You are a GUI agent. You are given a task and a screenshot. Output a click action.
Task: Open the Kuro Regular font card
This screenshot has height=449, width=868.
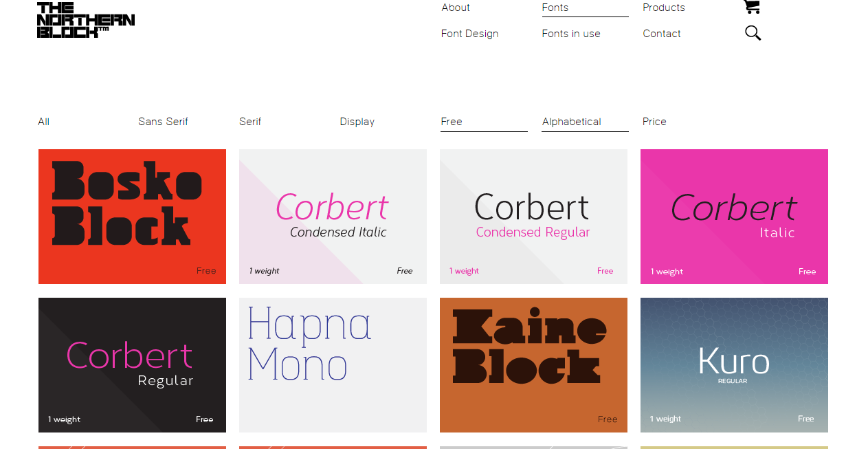[x=734, y=365]
